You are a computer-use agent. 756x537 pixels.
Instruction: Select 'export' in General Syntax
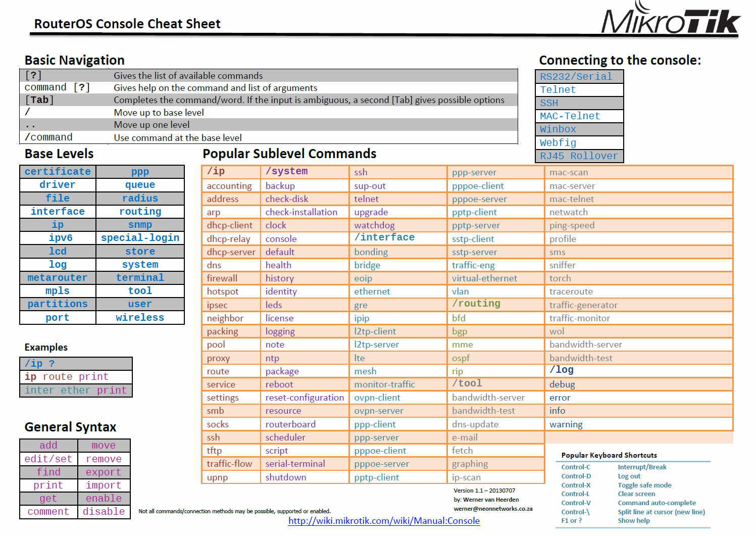coord(104,472)
